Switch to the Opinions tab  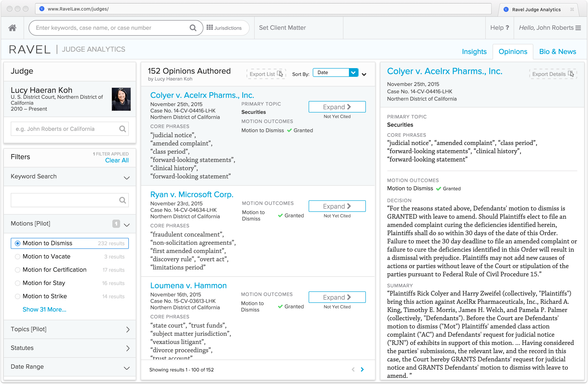coord(513,51)
